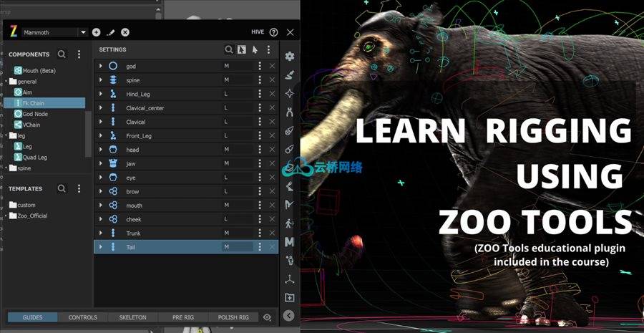The width and height of the screenshot is (644, 333).
Task: Open Hive help question mark icon
Action: 273,32
